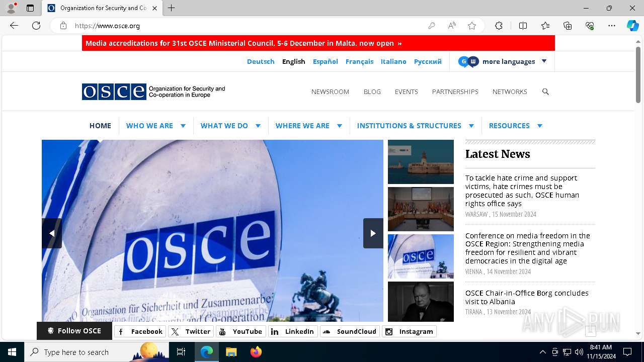
Task: Open File Explorer from taskbar
Action: (x=231, y=352)
